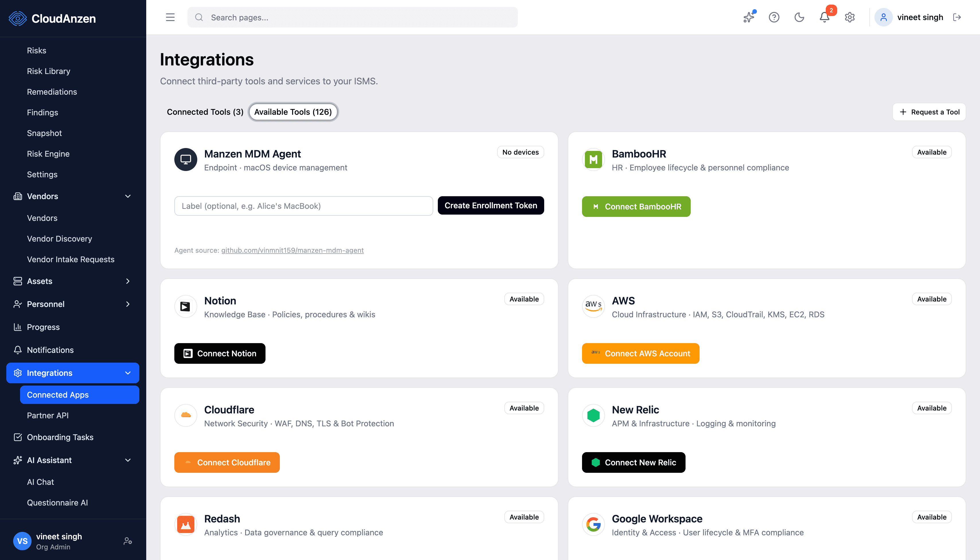Click the Google Workspace logo
This screenshot has width=980, height=560.
click(x=594, y=524)
